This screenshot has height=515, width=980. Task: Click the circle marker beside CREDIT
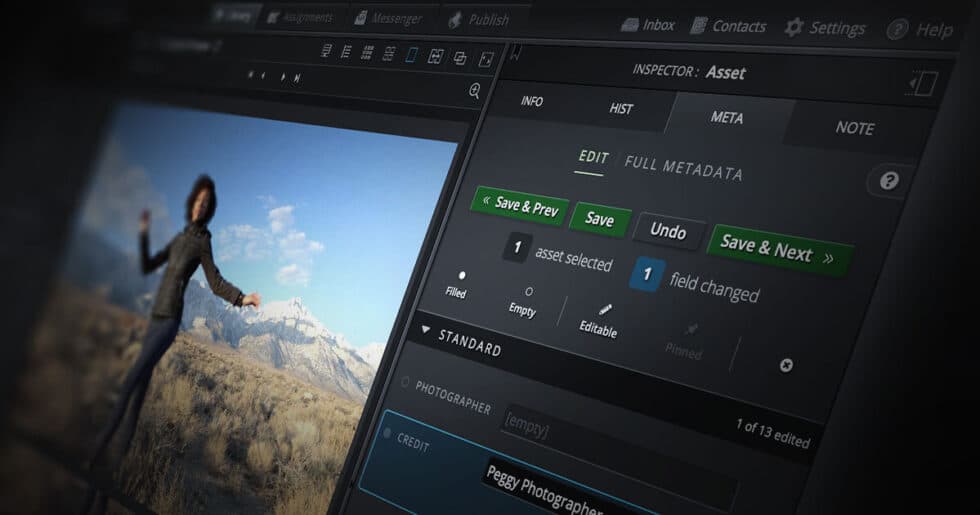386,432
